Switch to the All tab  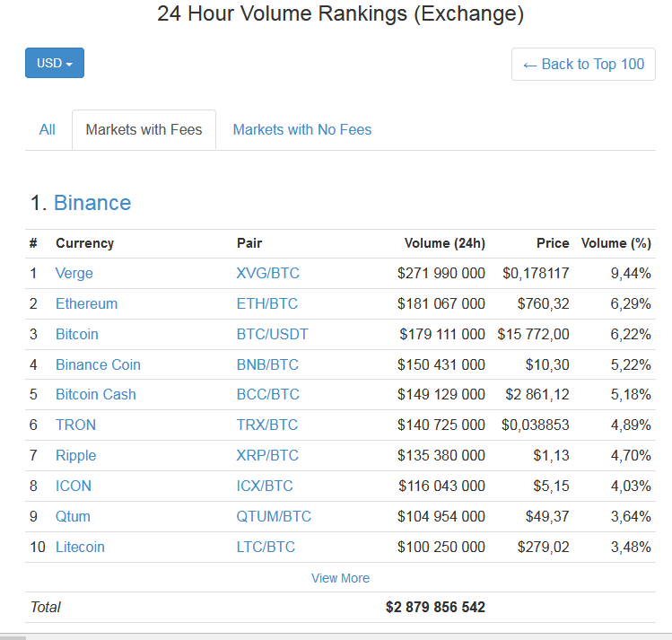48,129
